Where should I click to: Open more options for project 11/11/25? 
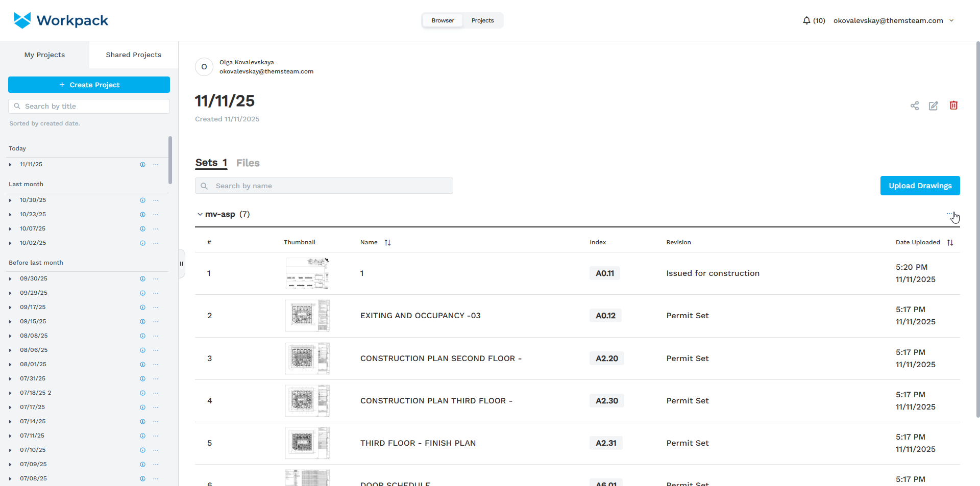point(156,165)
